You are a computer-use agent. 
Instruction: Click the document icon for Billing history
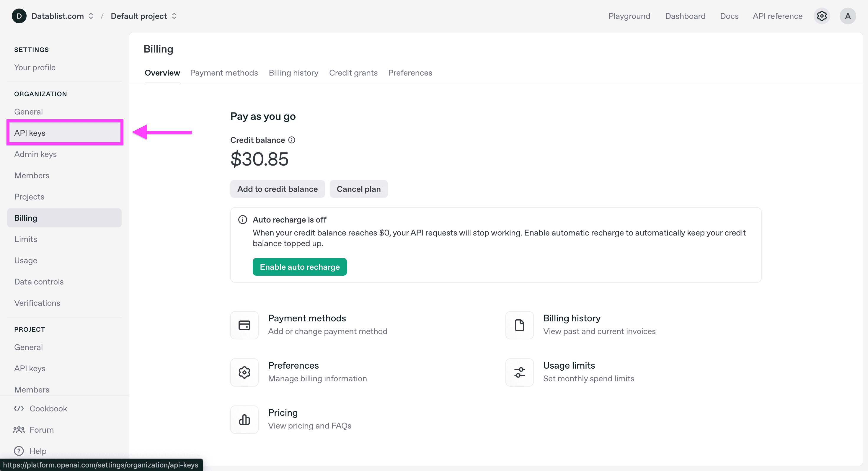click(519, 325)
